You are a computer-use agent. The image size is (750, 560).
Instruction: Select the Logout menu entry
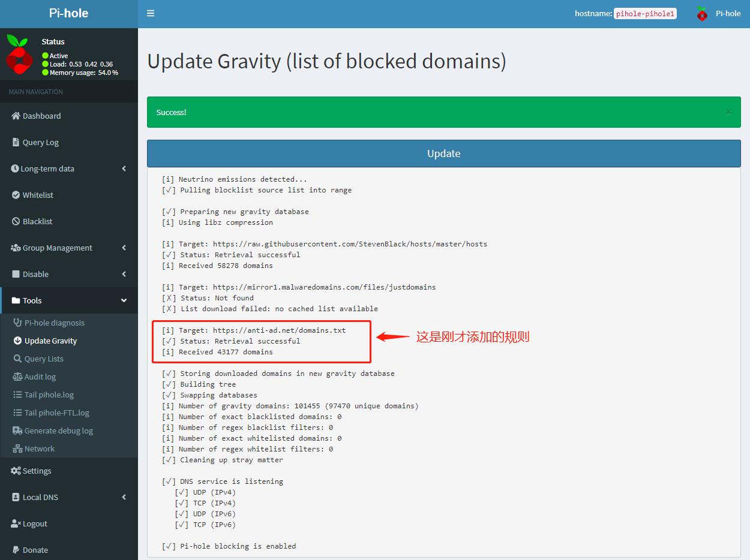pyautogui.click(x=69, y=523)
